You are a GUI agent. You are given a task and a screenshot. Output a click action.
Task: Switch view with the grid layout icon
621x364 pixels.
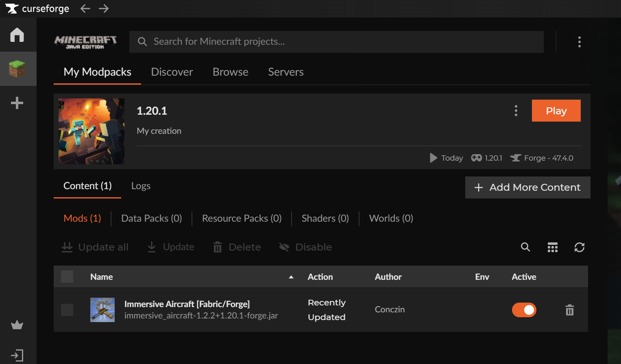(x=553, y=247)
